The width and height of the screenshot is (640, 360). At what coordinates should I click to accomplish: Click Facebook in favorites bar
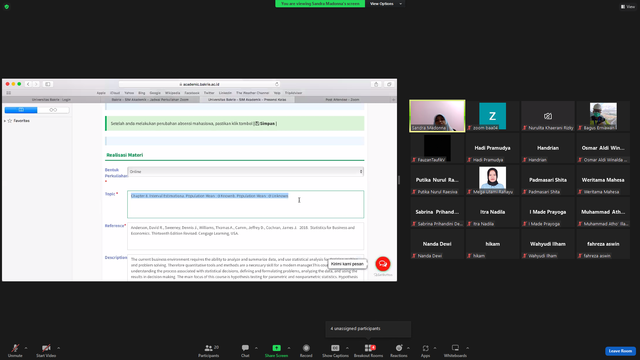pyautogui.click(x=192, y=93)
